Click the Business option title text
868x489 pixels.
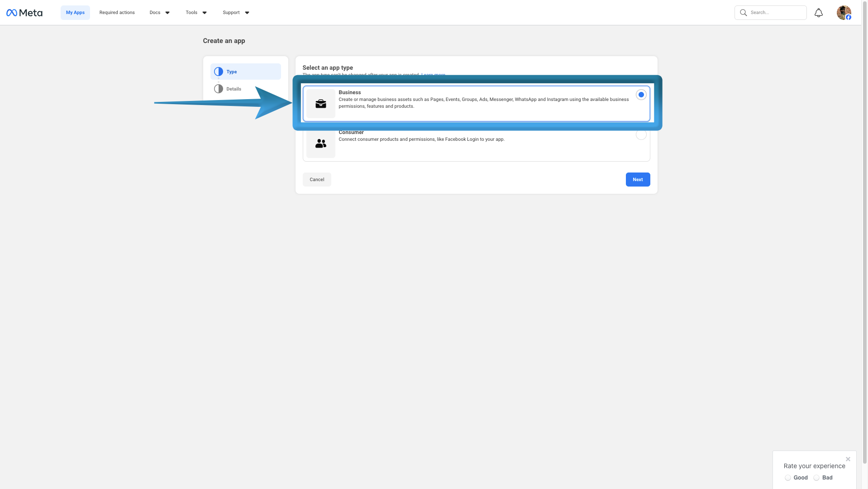point(349,92)
